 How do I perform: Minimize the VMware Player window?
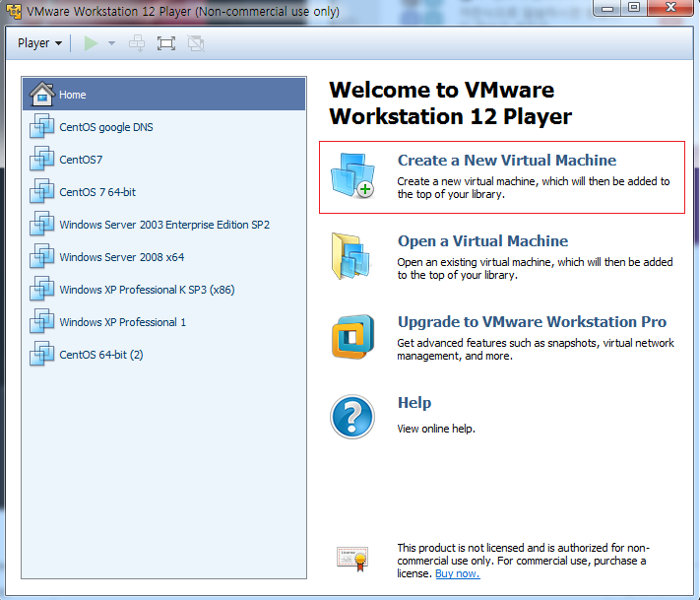coord(607,8)
